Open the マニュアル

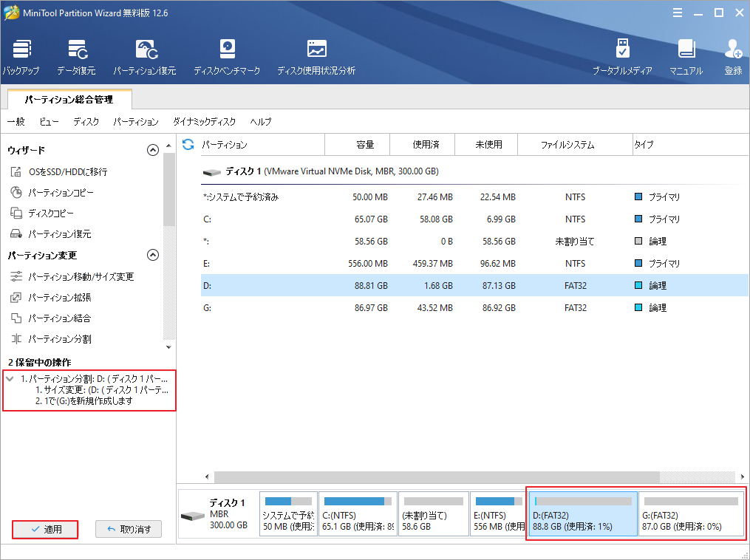[x=686, y=55]
